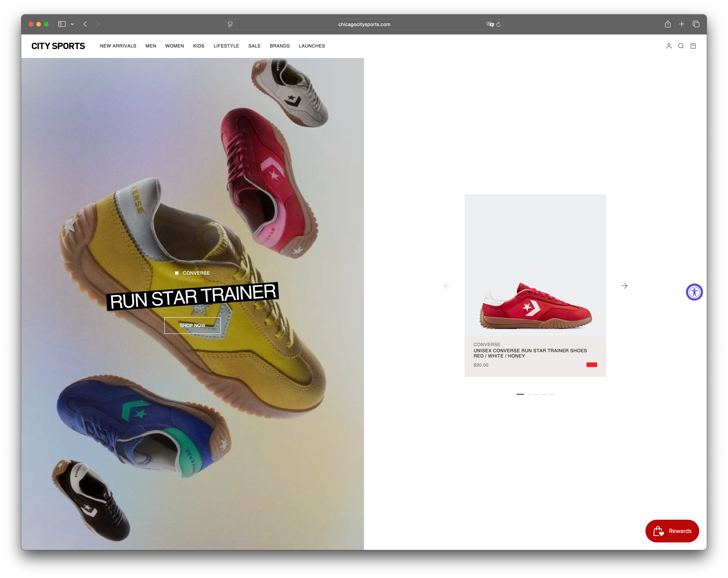Expand the sidebar options chevron
Viewport: 728px width, 578px height.
[x=72, y=24]
